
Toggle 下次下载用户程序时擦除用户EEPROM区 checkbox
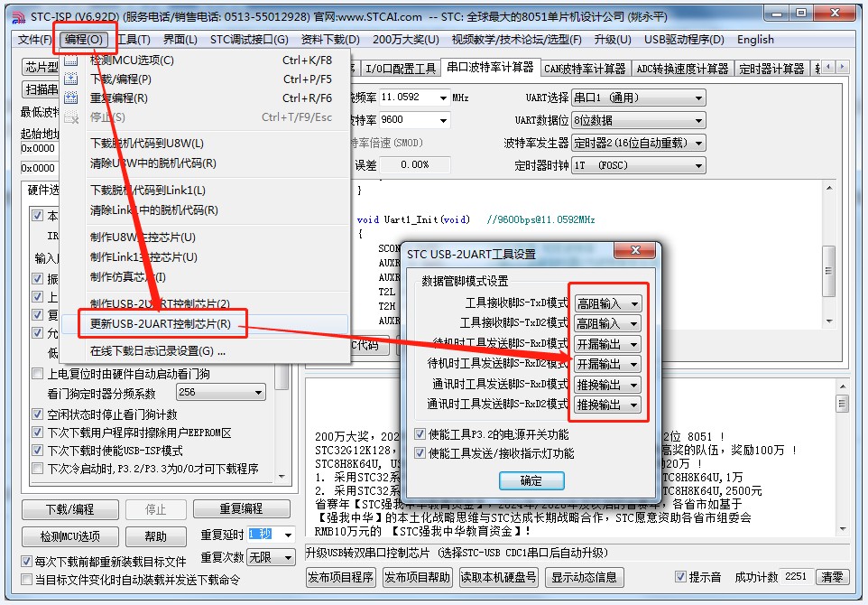click(38, 433)
